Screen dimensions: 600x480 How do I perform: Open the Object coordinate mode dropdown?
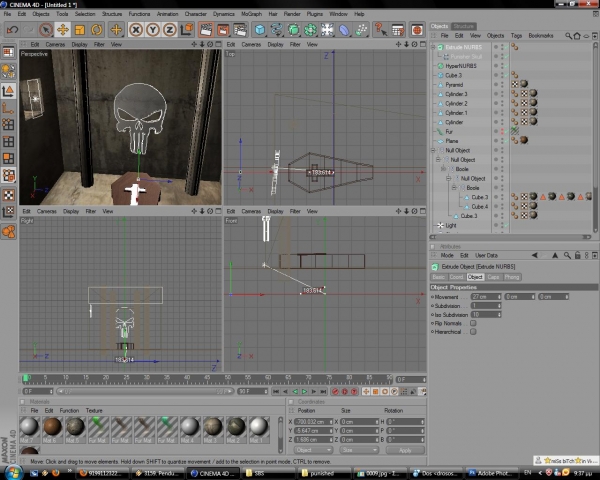pos(313,450)
